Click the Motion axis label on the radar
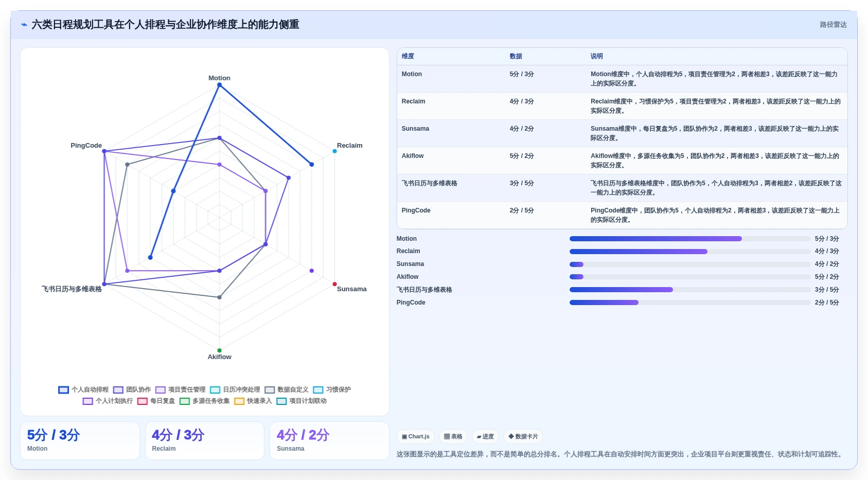This screenshot has width=868, height=480. coord(219,78)
